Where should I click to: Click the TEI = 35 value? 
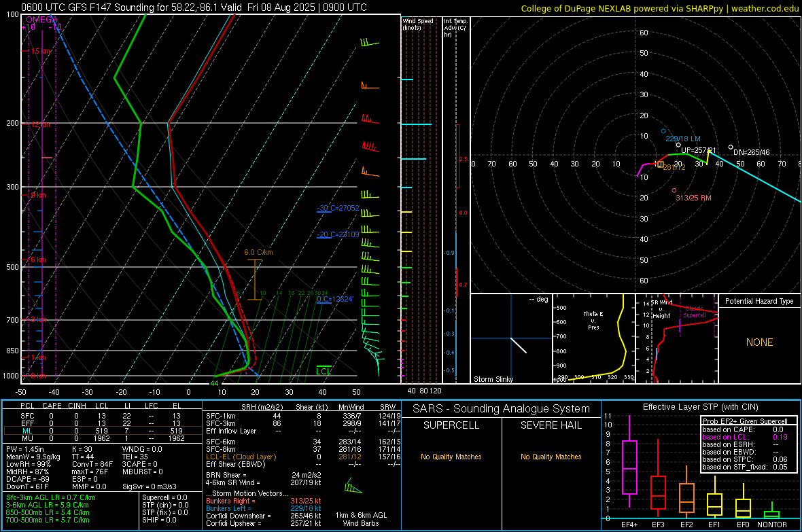(x=135, y=457)
